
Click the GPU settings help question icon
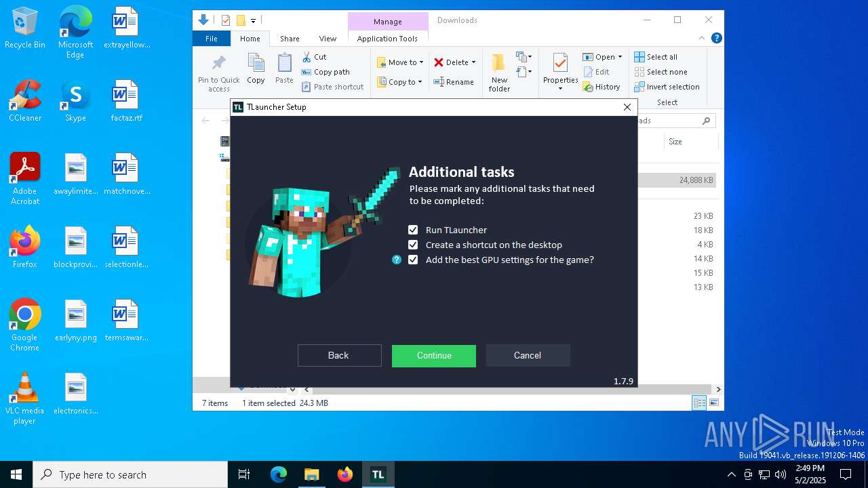tap(397, 260)
